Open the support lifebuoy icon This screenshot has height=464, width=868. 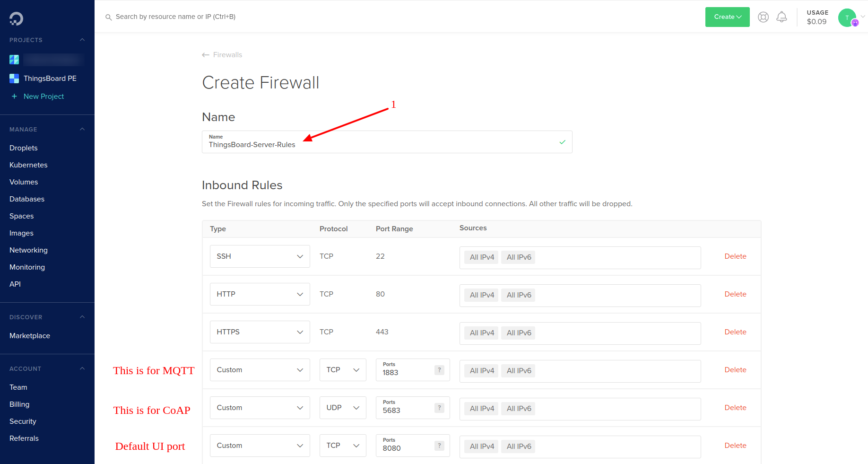(763, 17)
